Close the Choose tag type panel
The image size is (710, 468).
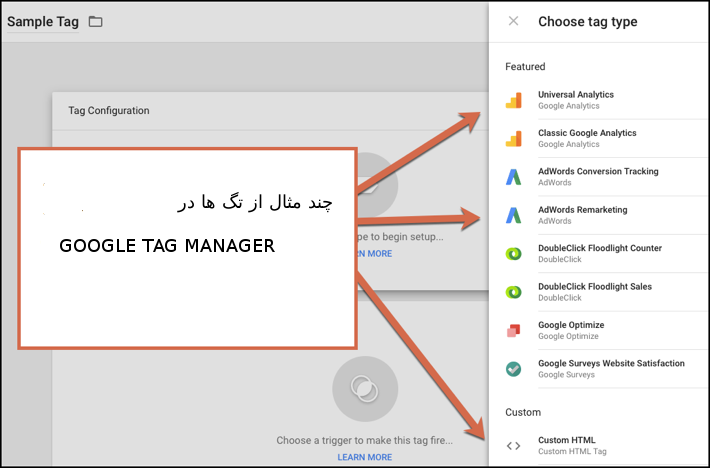click(513, 21)
